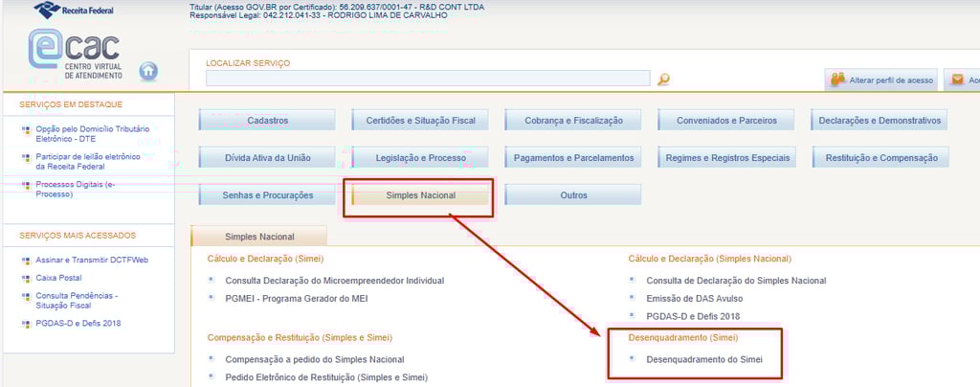Select the Simples Nacional category button
The image size is (980, 387).
[420, 195]
